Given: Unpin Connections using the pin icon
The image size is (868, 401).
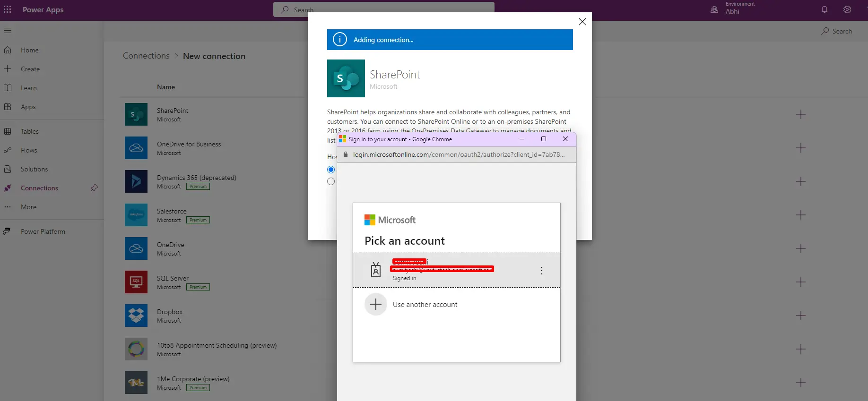Looking at the screenshot, I should click(94, 188).
